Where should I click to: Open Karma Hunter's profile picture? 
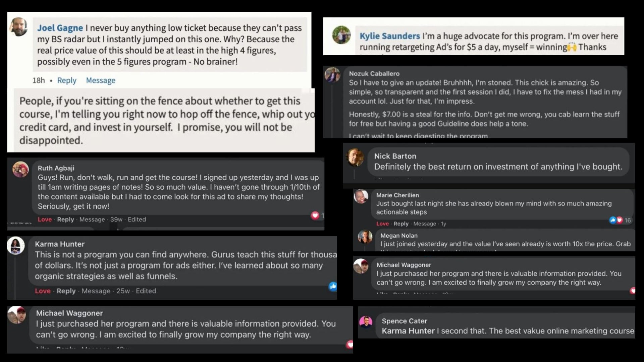click(x=16, y=246)
